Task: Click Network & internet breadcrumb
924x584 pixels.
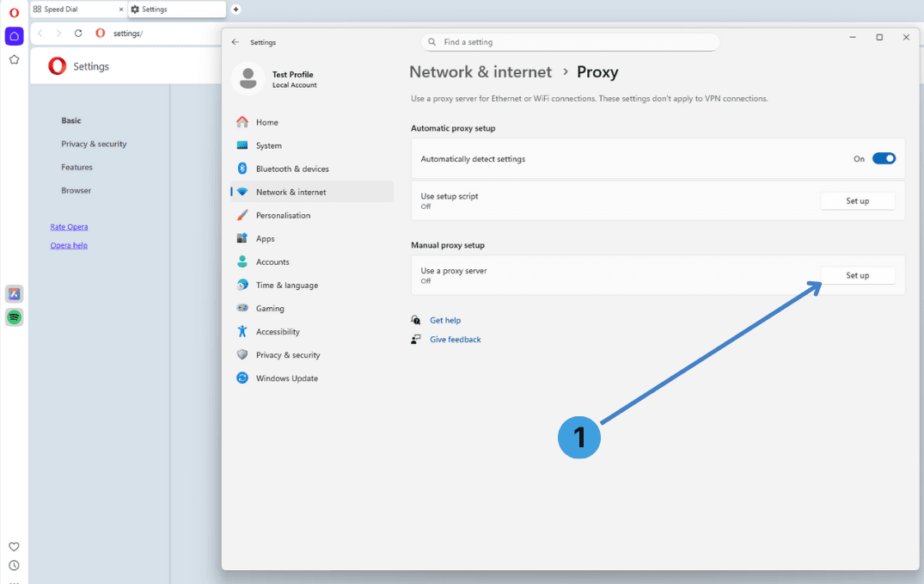Action: (x=480, y=72)
